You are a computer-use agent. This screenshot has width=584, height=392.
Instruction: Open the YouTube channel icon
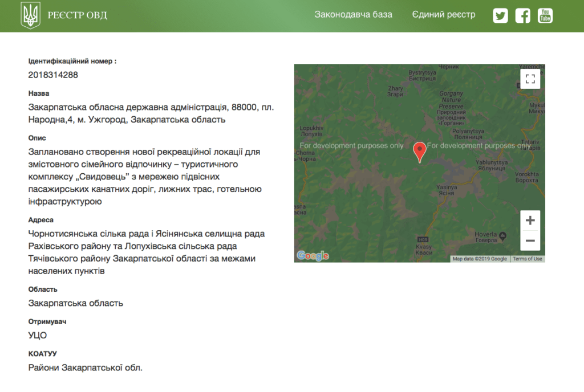click(545, 15)
